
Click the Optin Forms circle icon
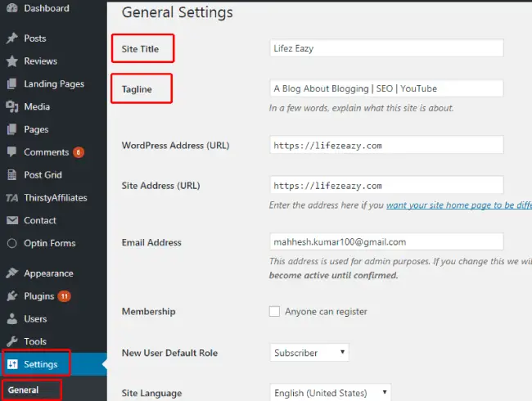12,243
